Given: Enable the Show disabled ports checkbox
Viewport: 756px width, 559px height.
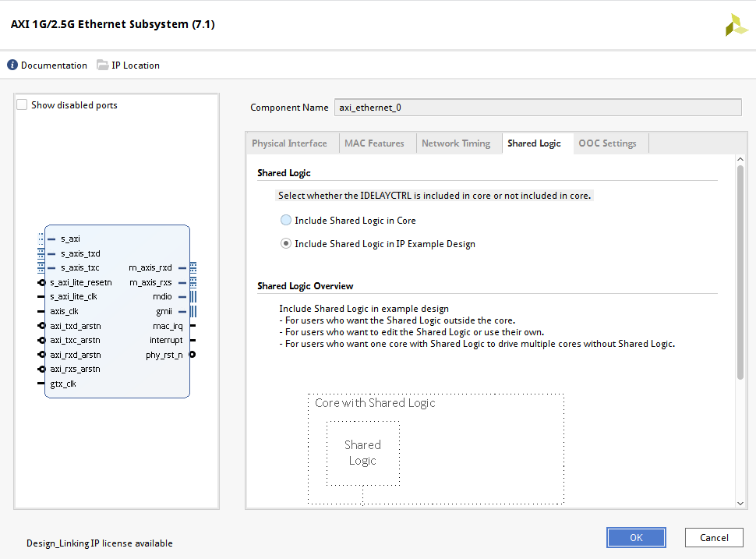Looking at the screenshot, I should click(x=22, y=104).
